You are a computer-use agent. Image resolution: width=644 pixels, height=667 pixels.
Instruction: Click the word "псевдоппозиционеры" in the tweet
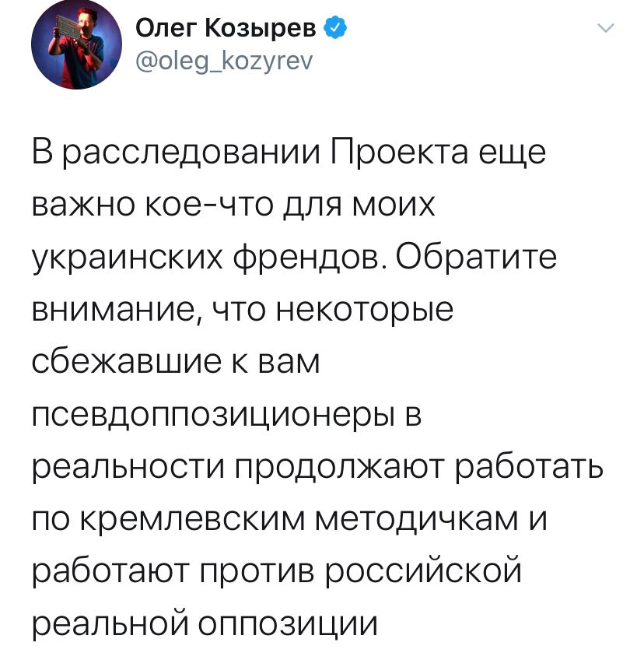pos(205,416)
